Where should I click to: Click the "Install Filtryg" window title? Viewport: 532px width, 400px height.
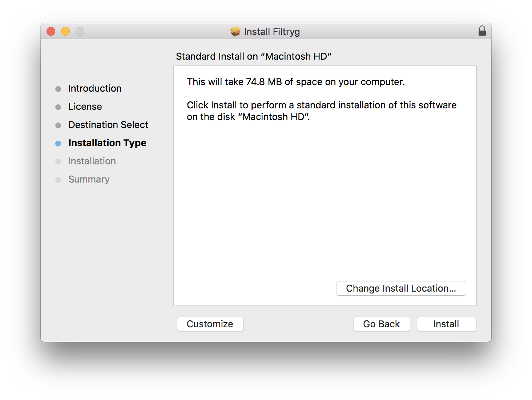pyautogui.click(x=272, y=32)
